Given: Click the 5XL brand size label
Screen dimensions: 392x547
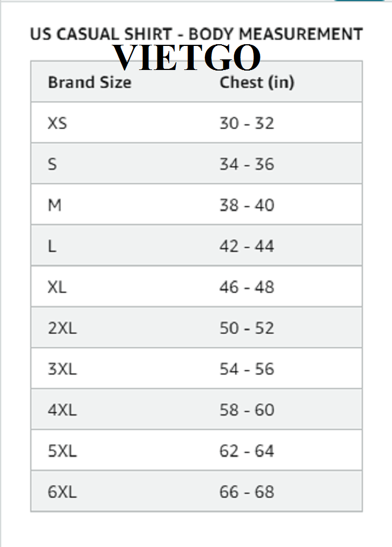Looking at the screenshot, I should (62, 451).
